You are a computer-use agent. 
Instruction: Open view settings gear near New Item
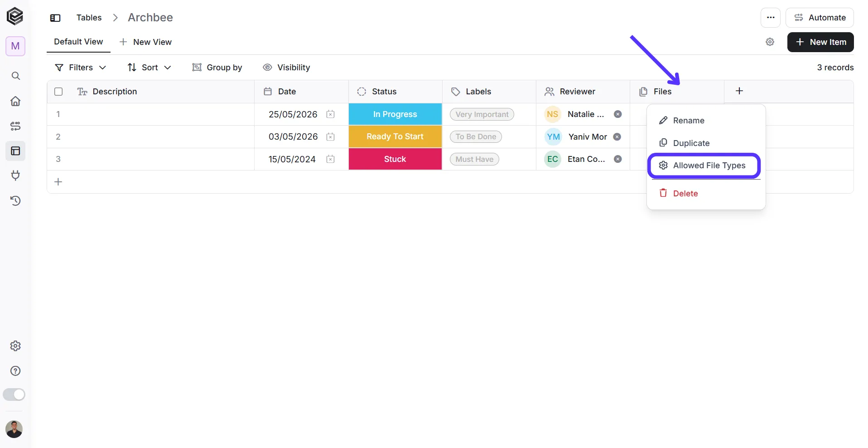(770, 42)
